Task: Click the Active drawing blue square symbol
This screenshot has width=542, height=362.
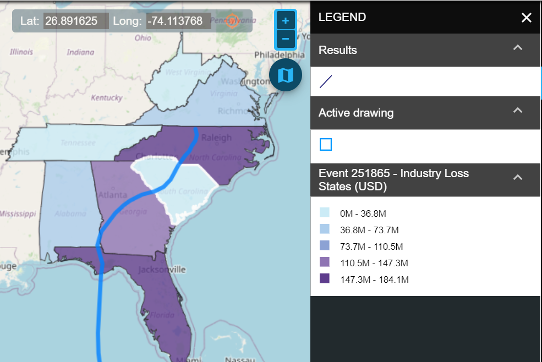Action: (326, 145)
